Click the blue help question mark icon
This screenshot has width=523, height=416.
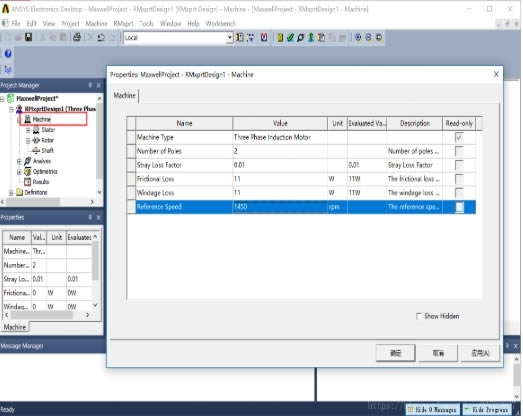(8, 53)
